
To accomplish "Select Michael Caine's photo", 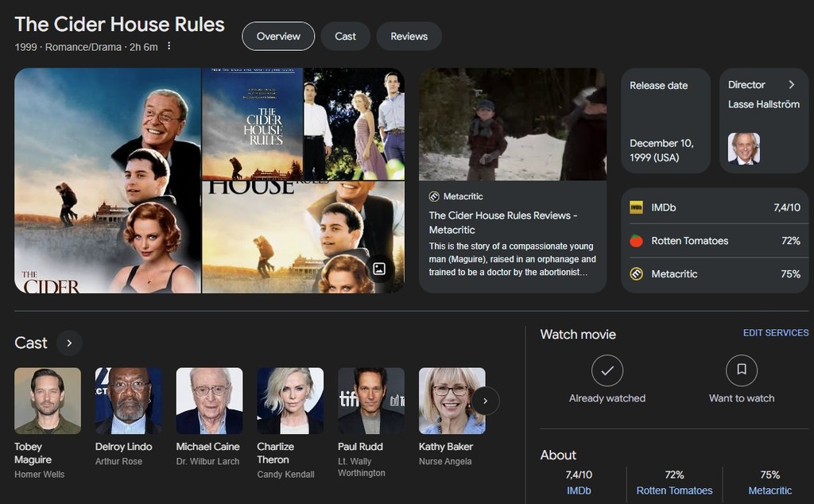I will [x=209, y=401].
